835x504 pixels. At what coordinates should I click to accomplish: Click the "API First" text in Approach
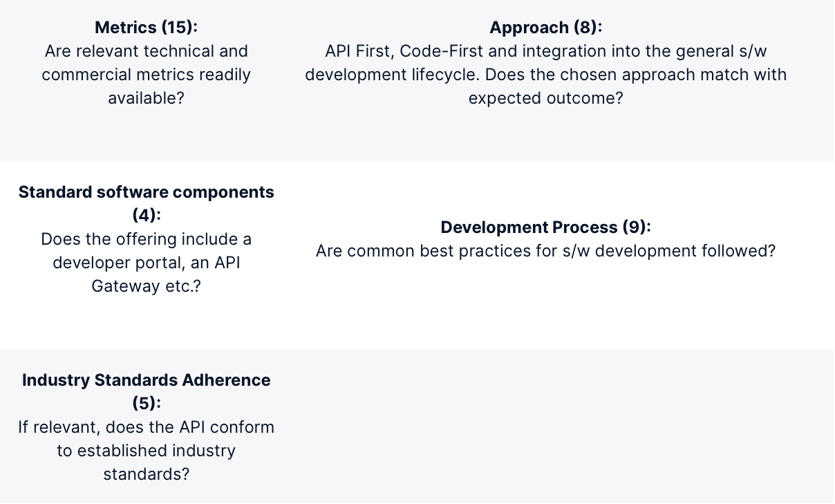(357, 51)
